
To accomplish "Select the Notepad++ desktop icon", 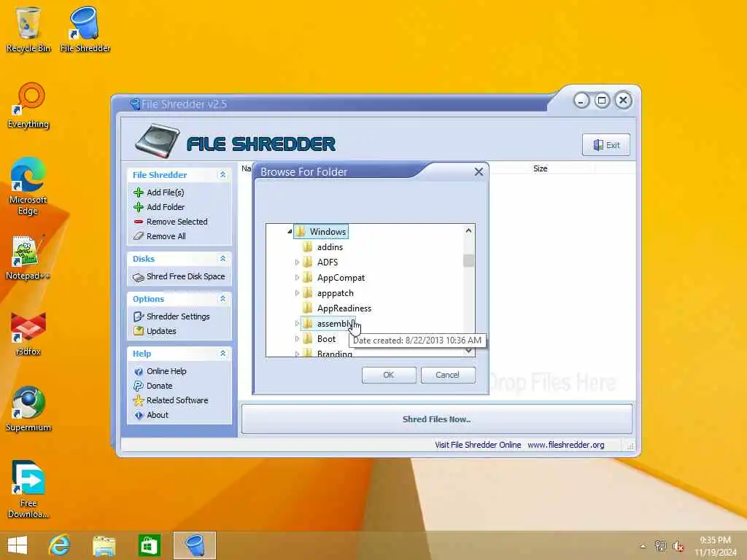I will (28, 257).
